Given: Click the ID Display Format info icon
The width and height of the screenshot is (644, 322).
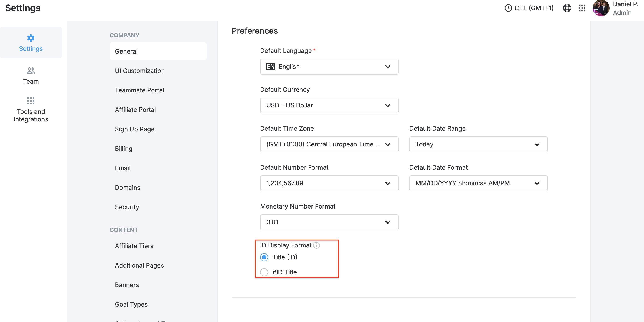Looking at the screenshot, I should [x=316, y=245].
